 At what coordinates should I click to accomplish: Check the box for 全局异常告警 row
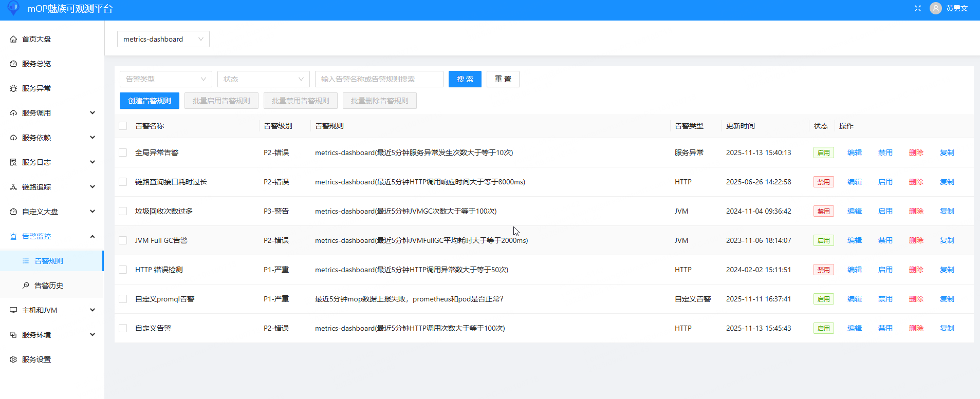click(x=123, y=153)
